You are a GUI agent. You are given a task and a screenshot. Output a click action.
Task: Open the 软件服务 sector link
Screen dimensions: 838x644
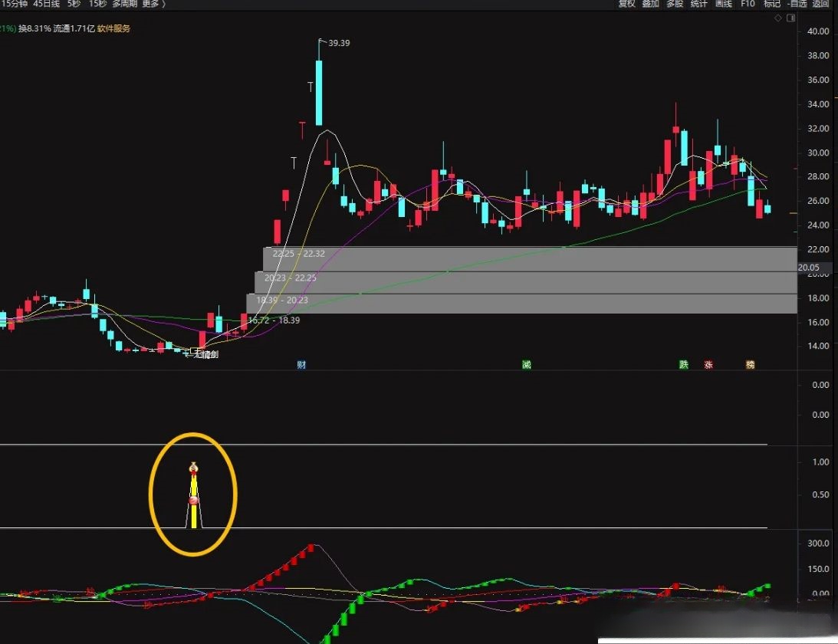[x=113, y=29]
